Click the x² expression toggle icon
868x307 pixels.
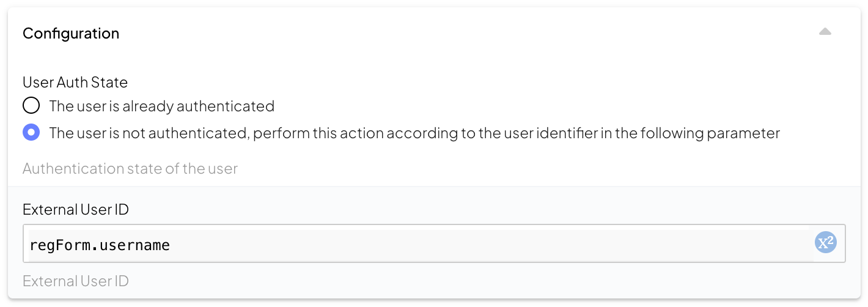tap(825, 243)
